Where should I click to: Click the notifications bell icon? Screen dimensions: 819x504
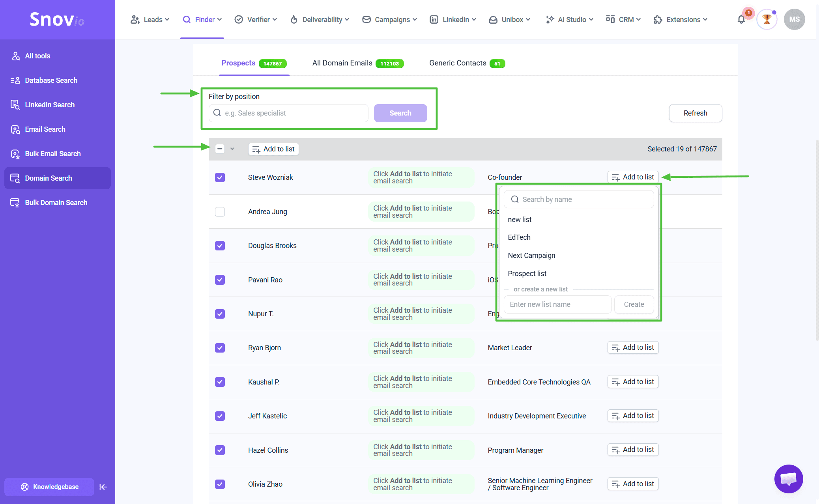click(x=741, y=20)
